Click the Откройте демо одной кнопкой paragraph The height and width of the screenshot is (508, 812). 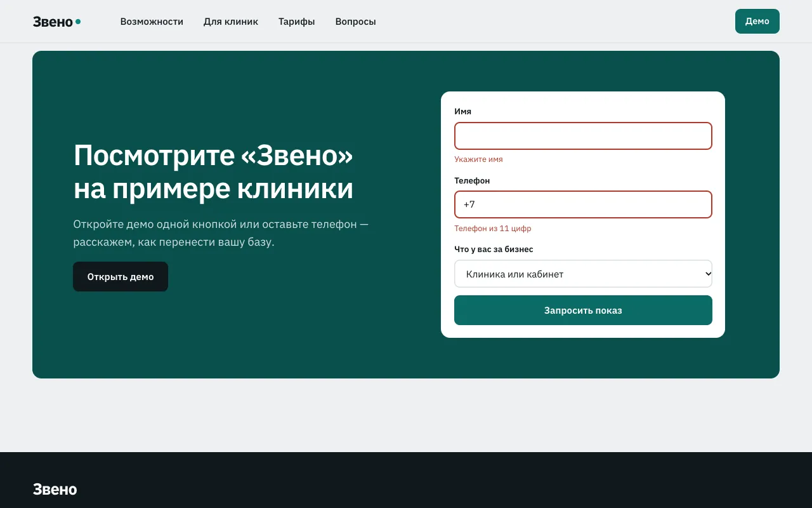point(221,233)
